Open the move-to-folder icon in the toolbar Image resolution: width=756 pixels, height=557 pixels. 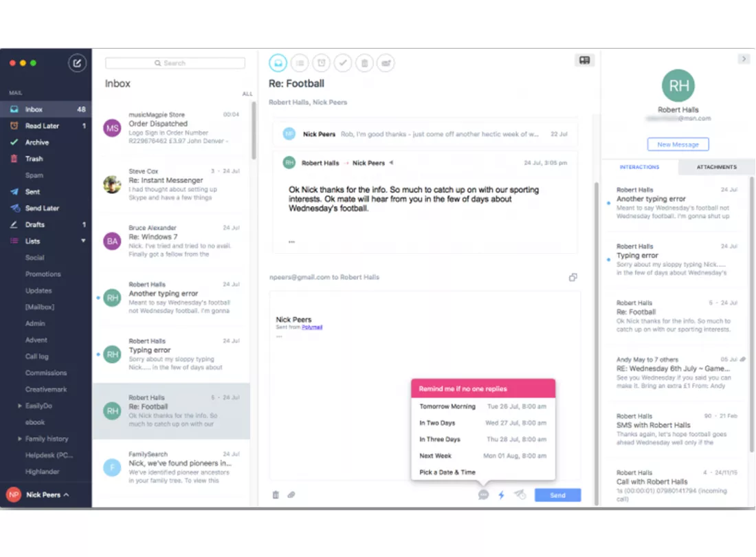386,63
